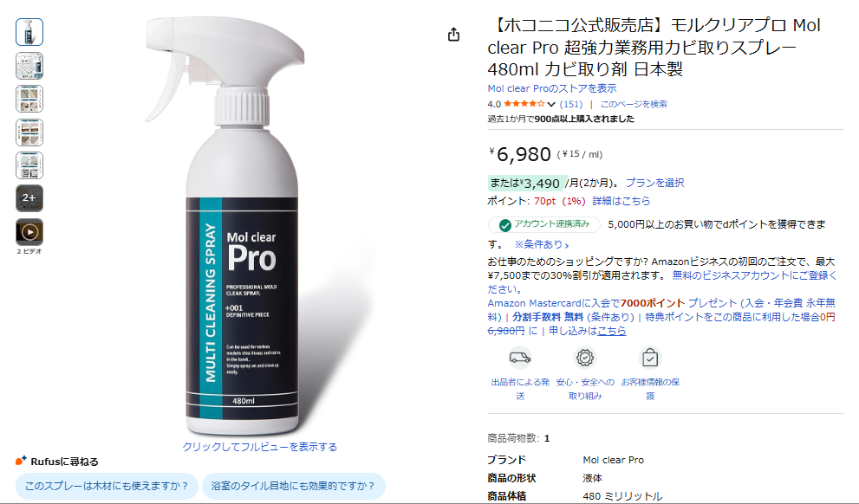Click the customer information protection bag icon
The image size is (859, 504).
pyautogui.click(x=650, y=358)
